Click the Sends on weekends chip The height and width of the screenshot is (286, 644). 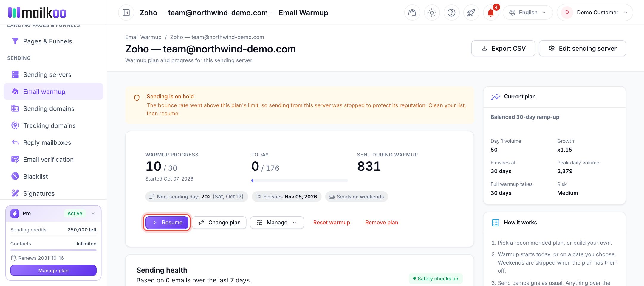(357, 197)
